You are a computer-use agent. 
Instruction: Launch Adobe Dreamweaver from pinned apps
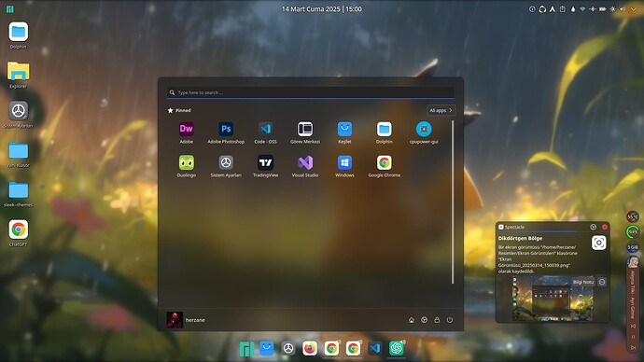tap(186, 132)
